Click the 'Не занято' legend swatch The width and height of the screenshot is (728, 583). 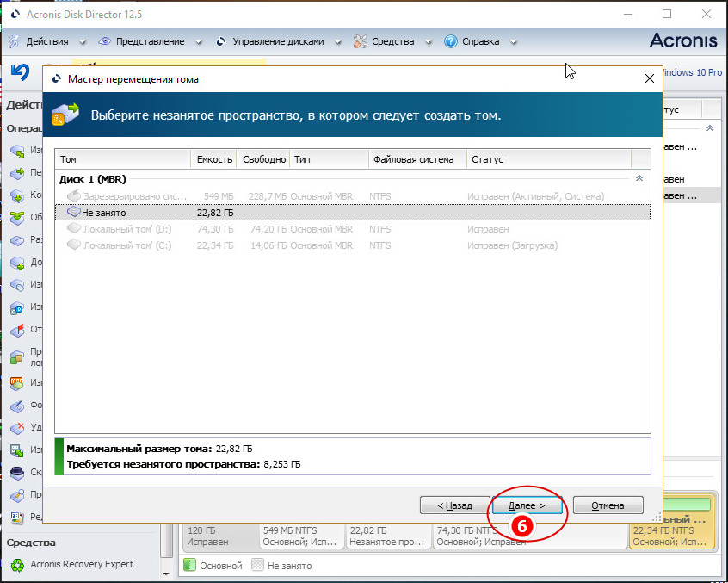coord(257,565)
